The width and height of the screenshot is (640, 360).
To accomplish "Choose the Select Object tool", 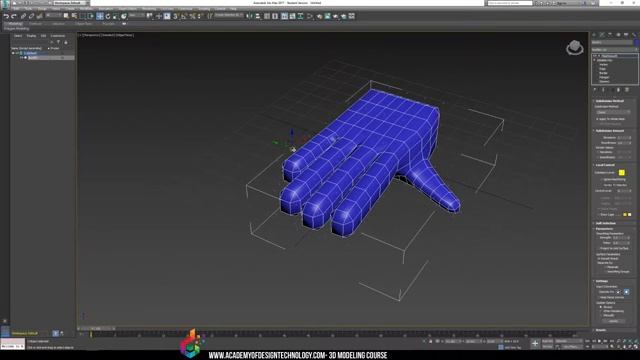I will (66, 16).
